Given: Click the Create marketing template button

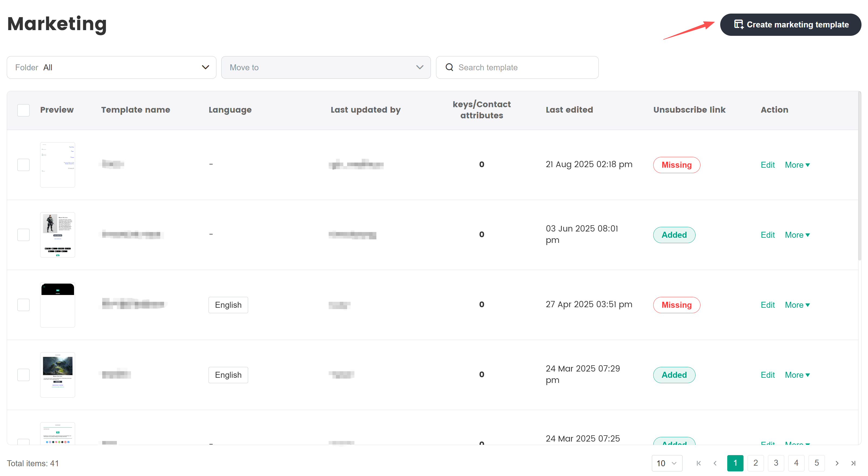Looking at the screenshot, I should pos(790,25).
